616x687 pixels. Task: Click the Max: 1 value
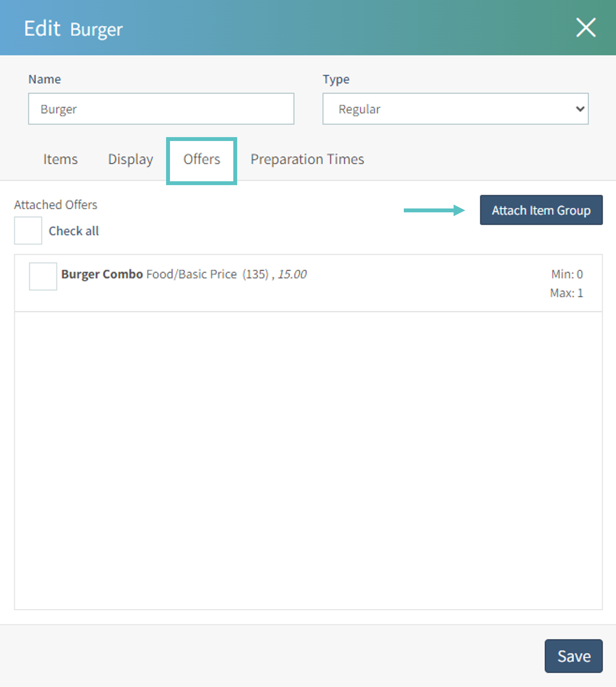click(x=566, y=293)
